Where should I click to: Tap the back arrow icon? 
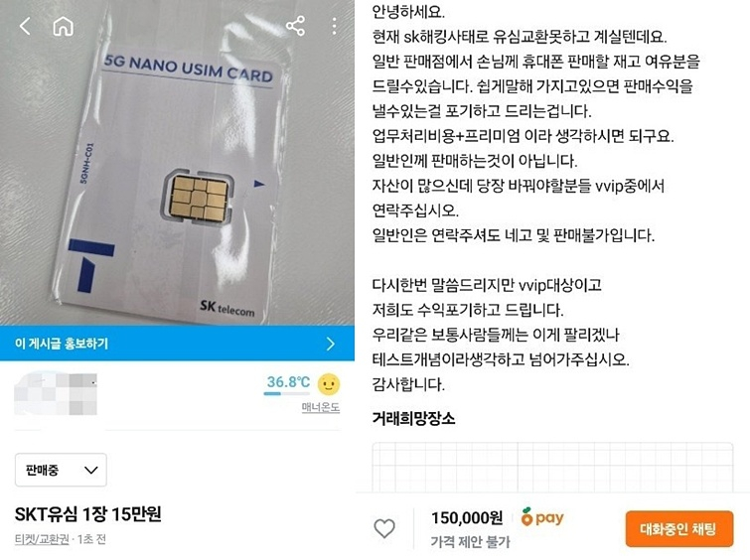click(x=26, y=26)
